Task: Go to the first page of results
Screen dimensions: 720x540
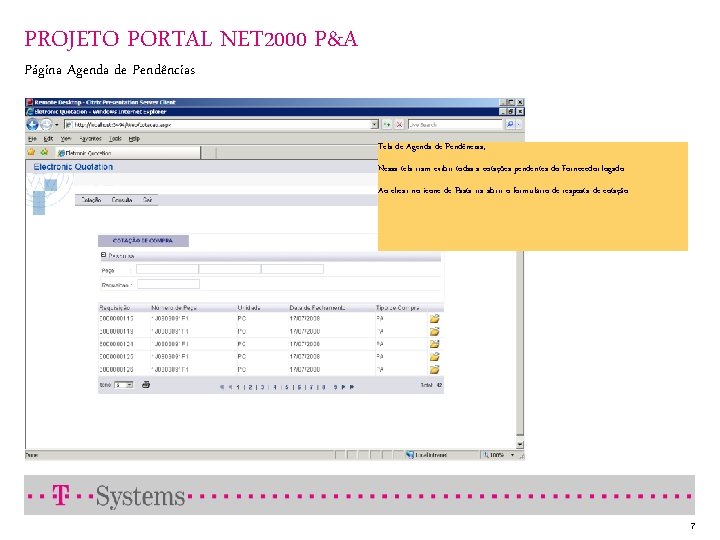Action: click(221, 387)
